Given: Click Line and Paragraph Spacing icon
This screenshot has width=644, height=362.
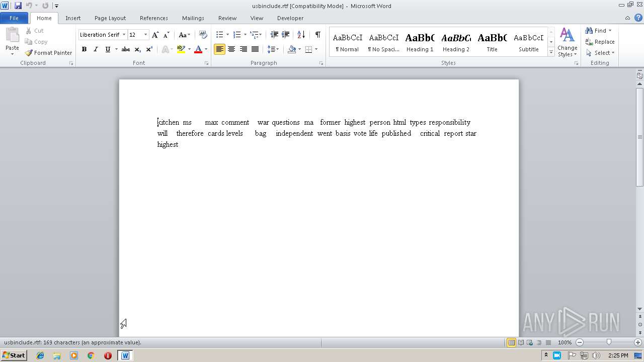Looking at the screenshot, I should [x=271, y=49].
